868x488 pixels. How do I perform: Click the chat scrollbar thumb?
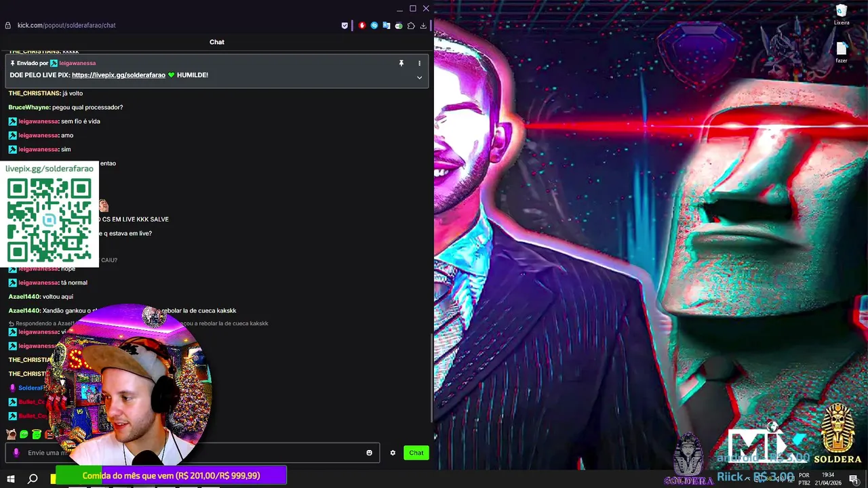[433, 378]
